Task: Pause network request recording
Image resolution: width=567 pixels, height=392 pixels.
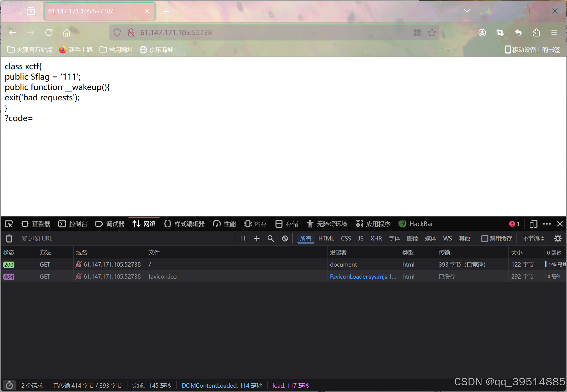Action: pyautogui.click(x=243, y=238)
